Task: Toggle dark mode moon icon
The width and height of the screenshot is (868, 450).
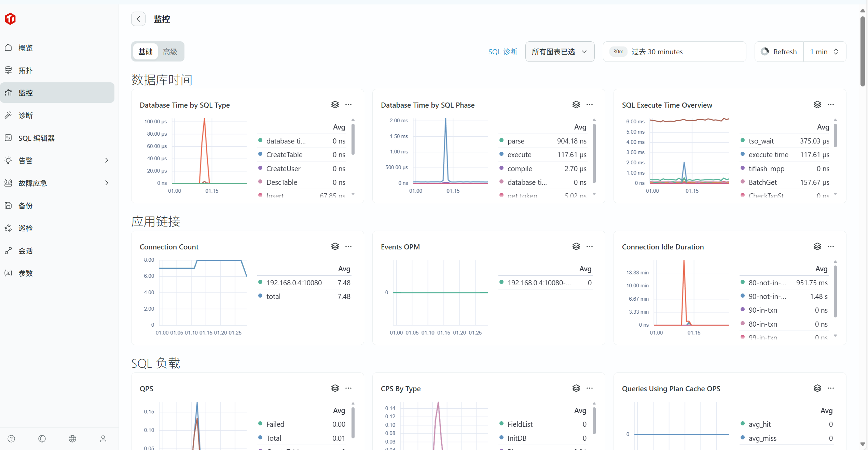Action: pyautogui.click(x=42, y=439)
